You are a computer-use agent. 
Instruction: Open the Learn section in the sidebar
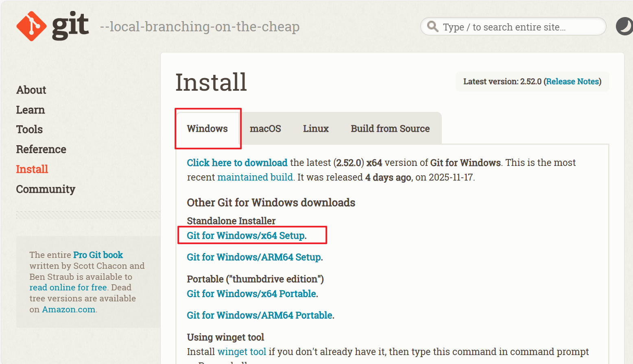coord(31,110)
